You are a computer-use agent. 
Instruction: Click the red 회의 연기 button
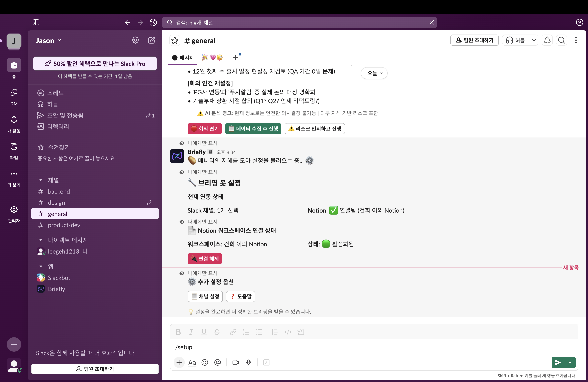205,129
